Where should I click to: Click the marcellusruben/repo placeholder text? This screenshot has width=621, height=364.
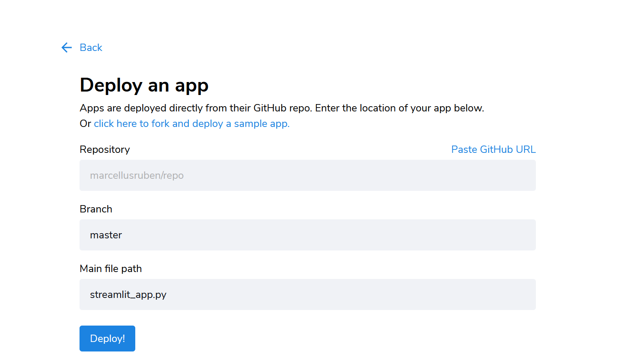click(137, 176)
